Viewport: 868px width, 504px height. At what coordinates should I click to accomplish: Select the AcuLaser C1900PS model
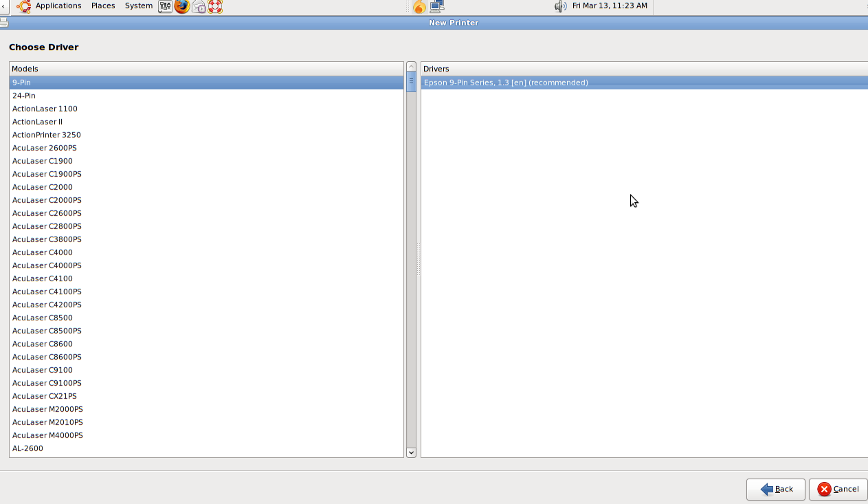[206, 174]
